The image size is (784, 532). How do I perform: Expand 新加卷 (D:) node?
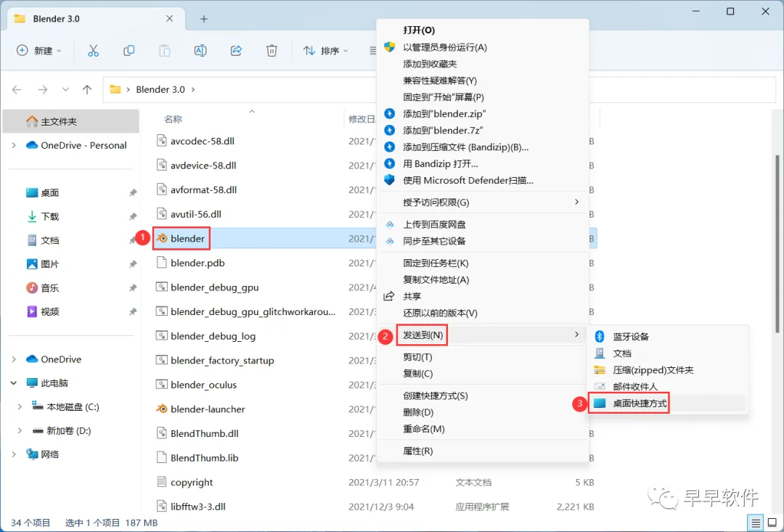coord(20,430)
